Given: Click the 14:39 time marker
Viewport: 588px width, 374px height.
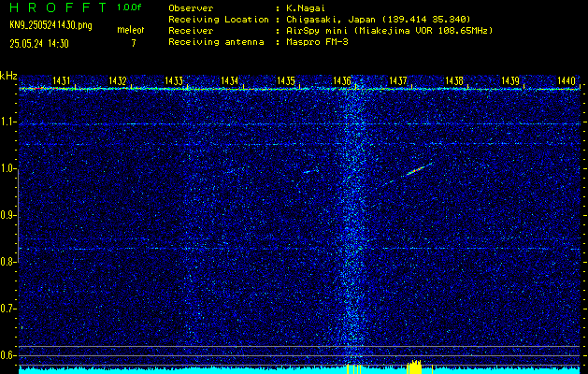Looking at the screenshot, I should point(510,80).
